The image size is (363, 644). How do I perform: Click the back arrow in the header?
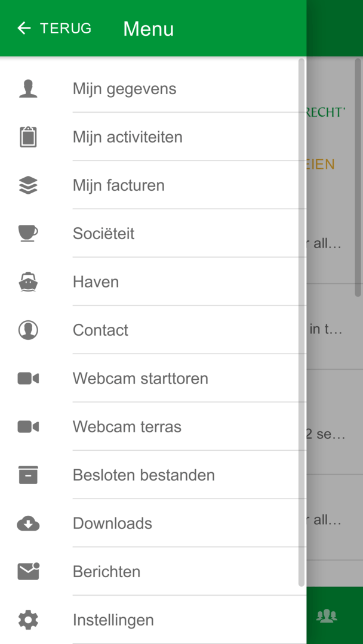23,27
